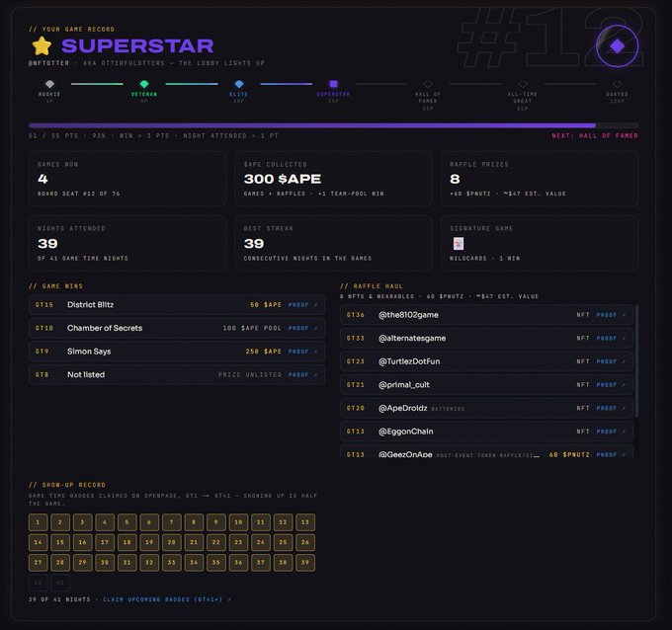Click the Games Won stat card
The height and width of the screenshot is (630, 672).
coord(127,179)
